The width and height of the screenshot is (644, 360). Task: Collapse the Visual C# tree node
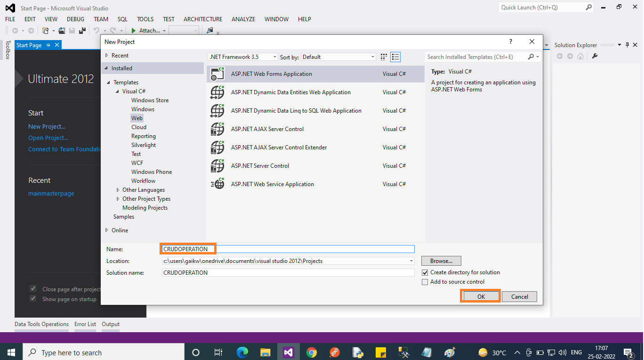118,91
